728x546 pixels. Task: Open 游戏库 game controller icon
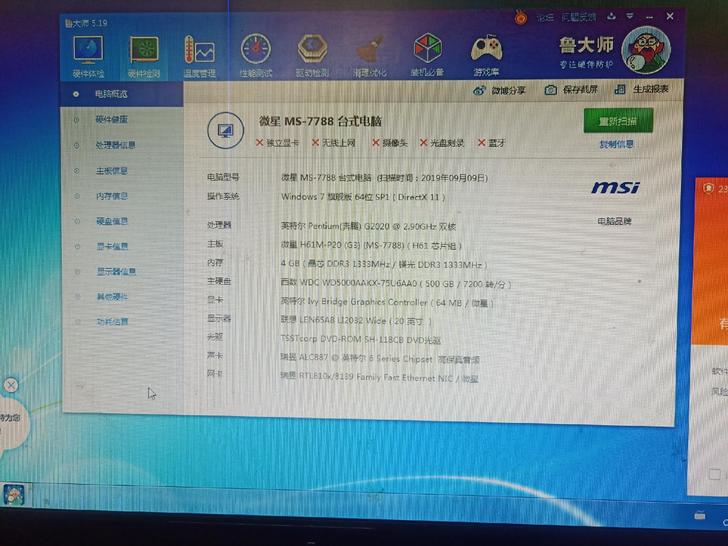pyautogui.click(x=486, y=55)
